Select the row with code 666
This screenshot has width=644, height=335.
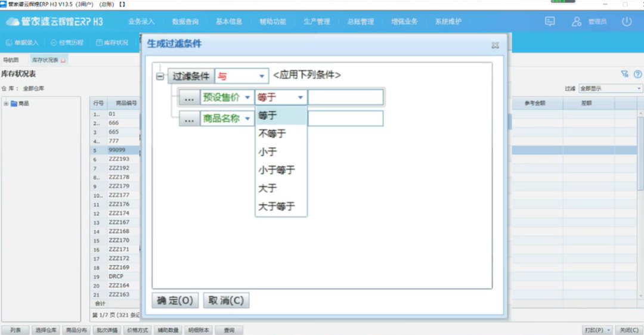pos(114,123)
